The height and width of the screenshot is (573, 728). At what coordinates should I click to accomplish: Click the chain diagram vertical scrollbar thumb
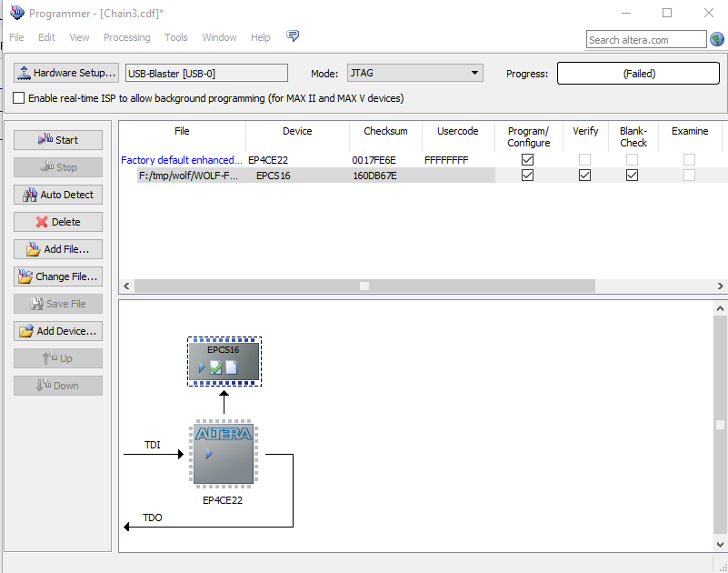click(x=720, y=425)
